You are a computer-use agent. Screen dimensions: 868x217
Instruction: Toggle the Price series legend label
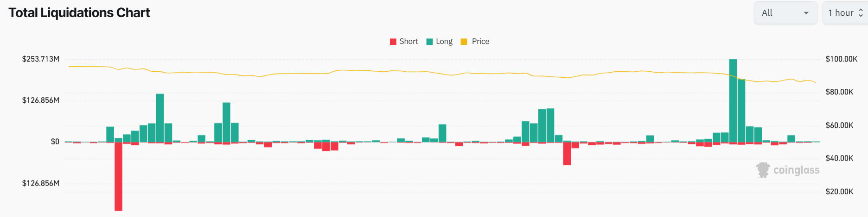coord(480,42)
